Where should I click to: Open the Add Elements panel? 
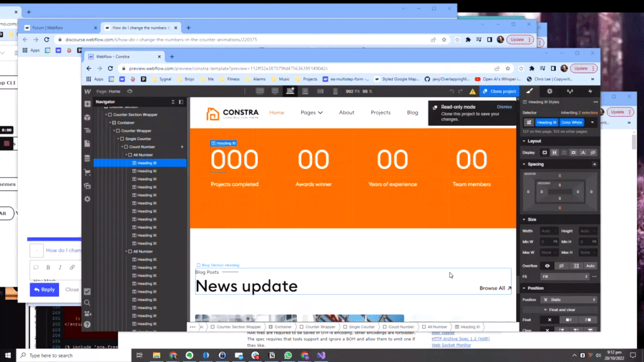point(87,103)
